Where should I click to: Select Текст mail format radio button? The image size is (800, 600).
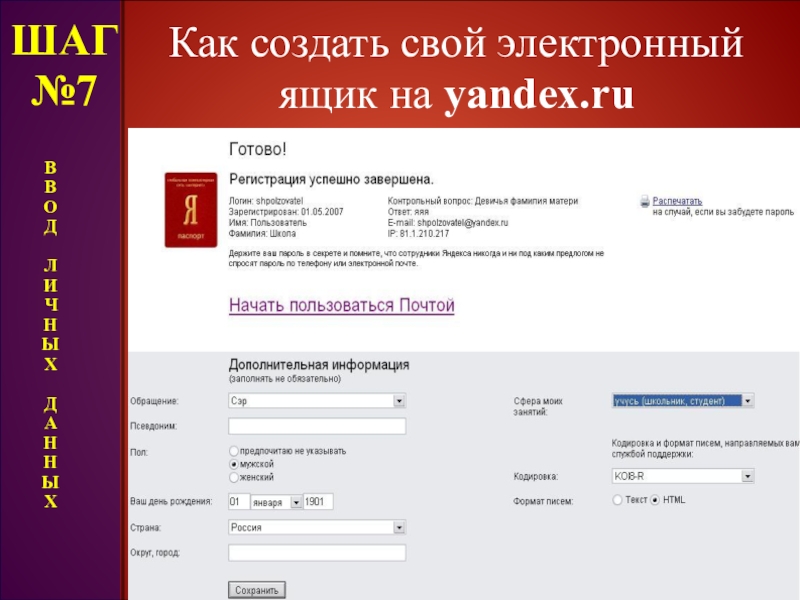617,500
